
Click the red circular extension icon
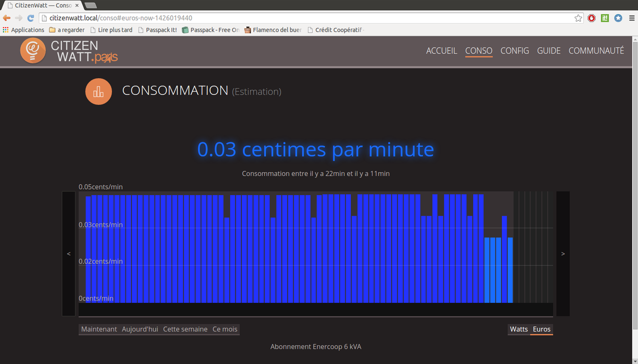pos(592,18)
